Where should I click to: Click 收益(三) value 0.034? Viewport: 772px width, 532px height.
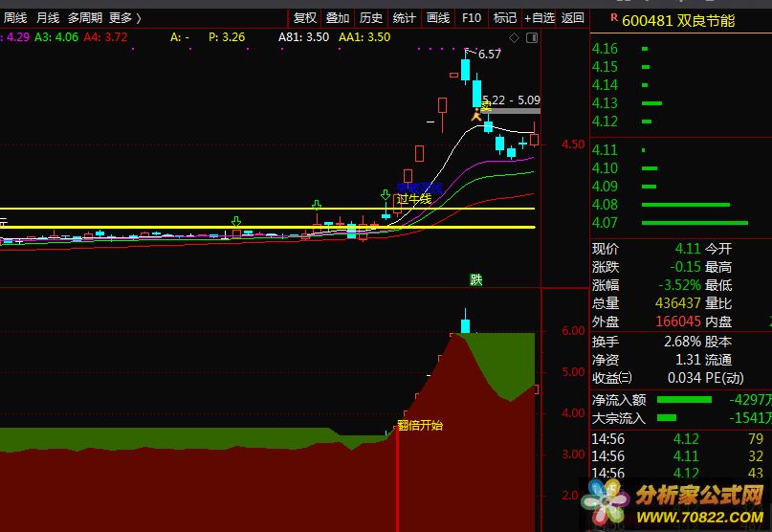click(x=684, y=378)
